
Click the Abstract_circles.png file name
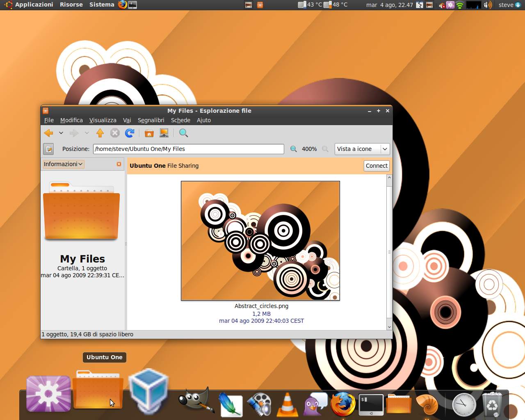(261, 306)
